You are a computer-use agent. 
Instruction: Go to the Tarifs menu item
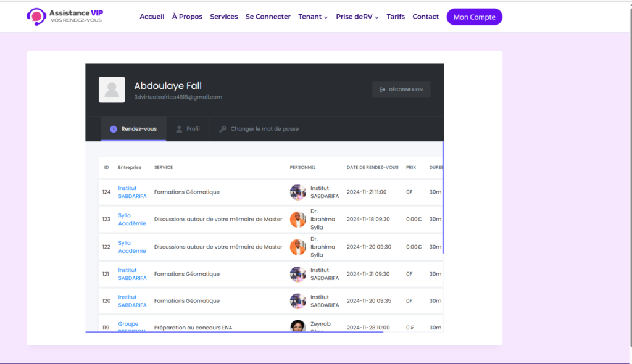(396, 17)
